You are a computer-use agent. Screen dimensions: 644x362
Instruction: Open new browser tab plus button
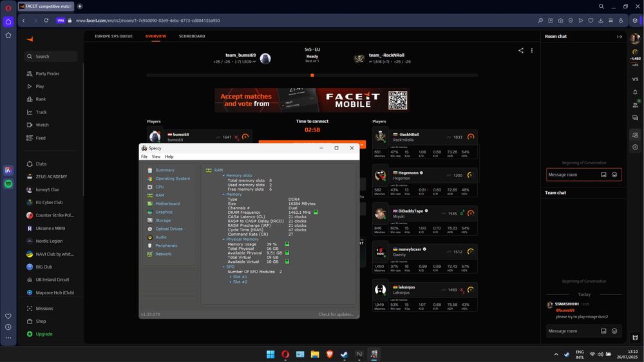coord(80,6)
